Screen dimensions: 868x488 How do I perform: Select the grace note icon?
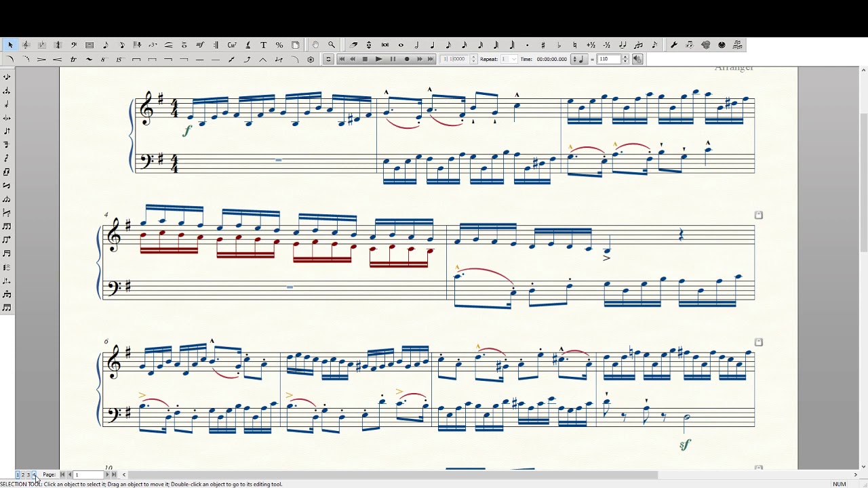(x=654, y=45)
